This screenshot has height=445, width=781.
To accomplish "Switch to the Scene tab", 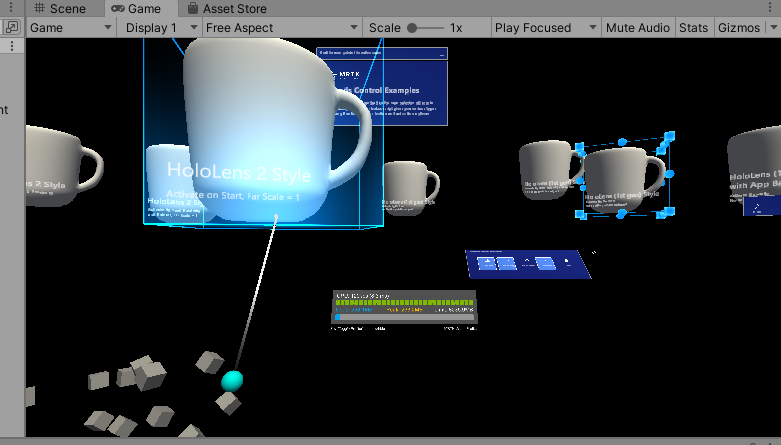I will [60, 8].
